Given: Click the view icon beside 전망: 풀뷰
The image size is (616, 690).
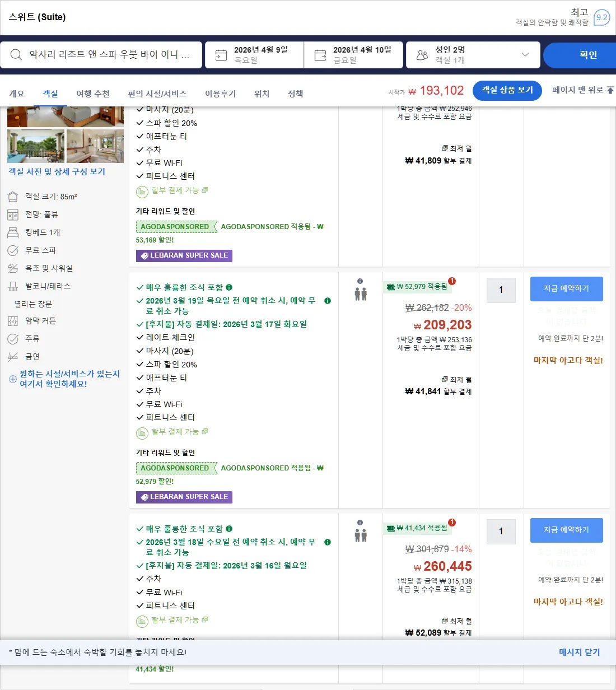Looking at the screenshot, I should (x=13, y=215).
